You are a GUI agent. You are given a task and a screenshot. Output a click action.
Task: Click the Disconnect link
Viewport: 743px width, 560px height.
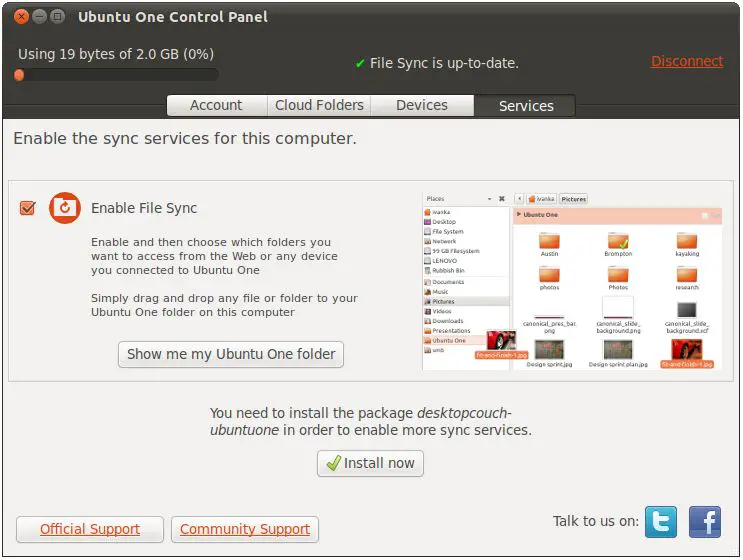(x=686, y=61)
